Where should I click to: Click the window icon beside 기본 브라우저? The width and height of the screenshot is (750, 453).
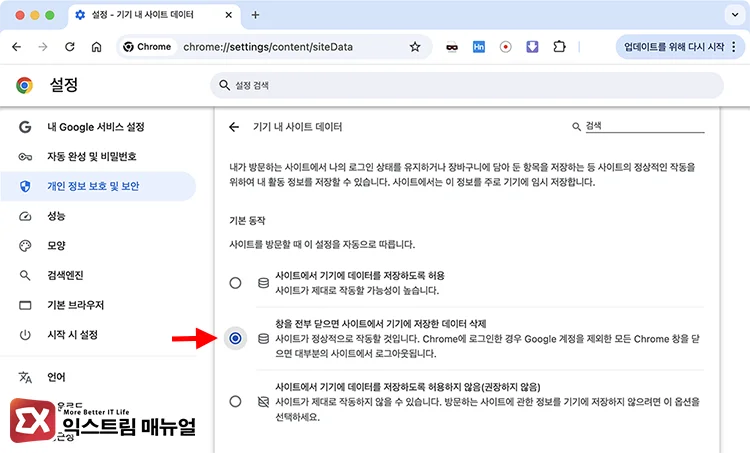tap(25, 305)
